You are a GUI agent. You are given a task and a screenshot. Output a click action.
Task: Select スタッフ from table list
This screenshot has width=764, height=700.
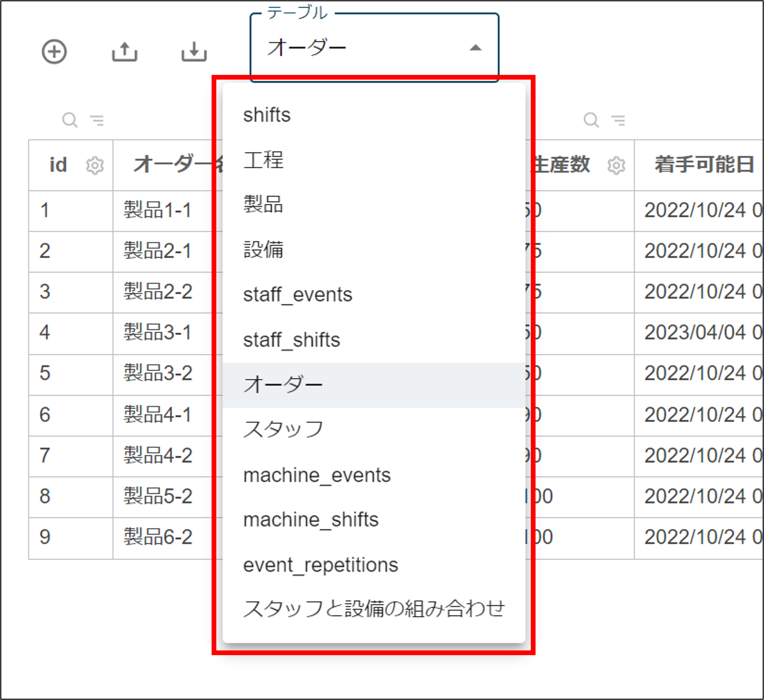(374, 430)
